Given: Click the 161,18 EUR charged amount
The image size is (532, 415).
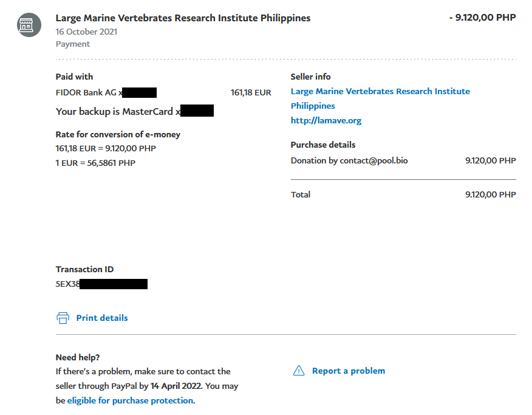Looking at the screenshot, I should point(251,92).
